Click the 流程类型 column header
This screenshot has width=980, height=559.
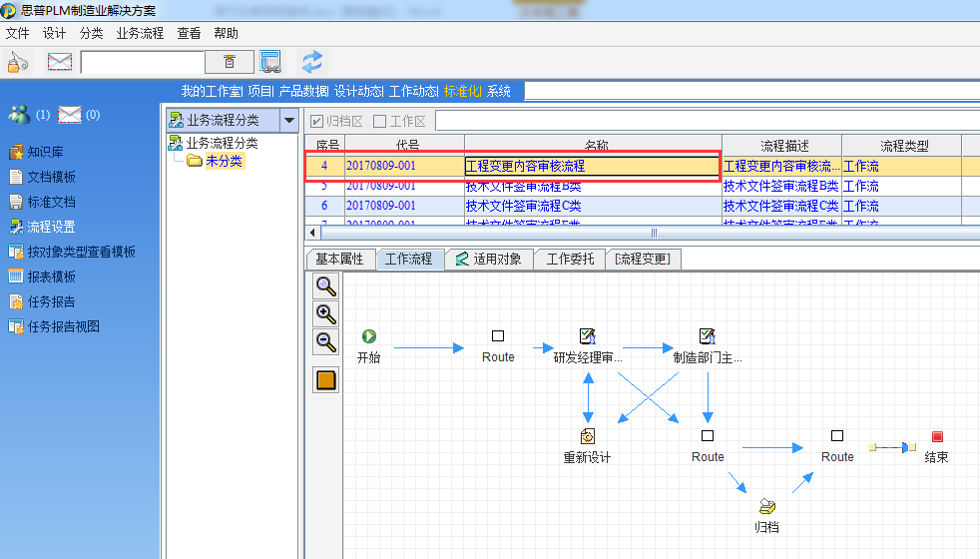click(902, 145)
